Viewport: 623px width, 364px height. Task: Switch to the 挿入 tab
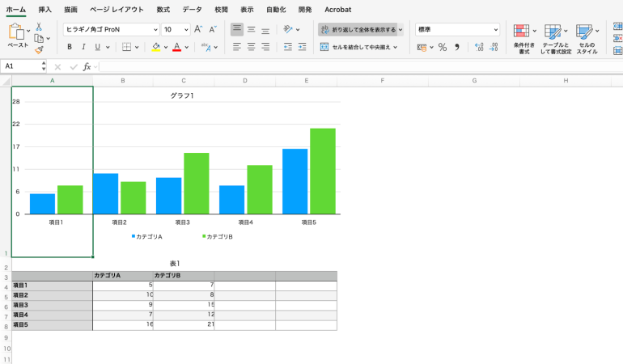click(x=44, y=10)
